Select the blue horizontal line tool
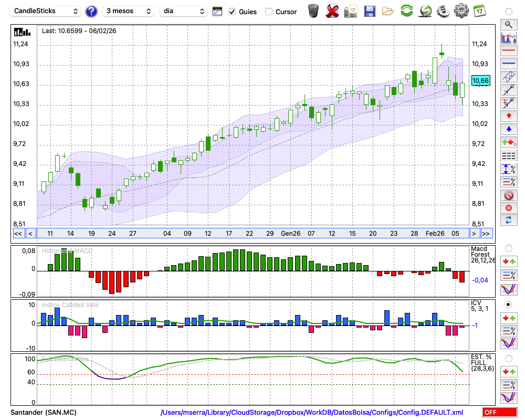The width and height of the screenshot is (525, 420). [x=509, y=64]
